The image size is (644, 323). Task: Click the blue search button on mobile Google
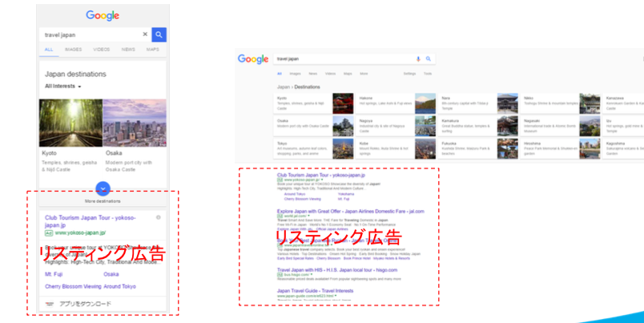tap(159, 35)
